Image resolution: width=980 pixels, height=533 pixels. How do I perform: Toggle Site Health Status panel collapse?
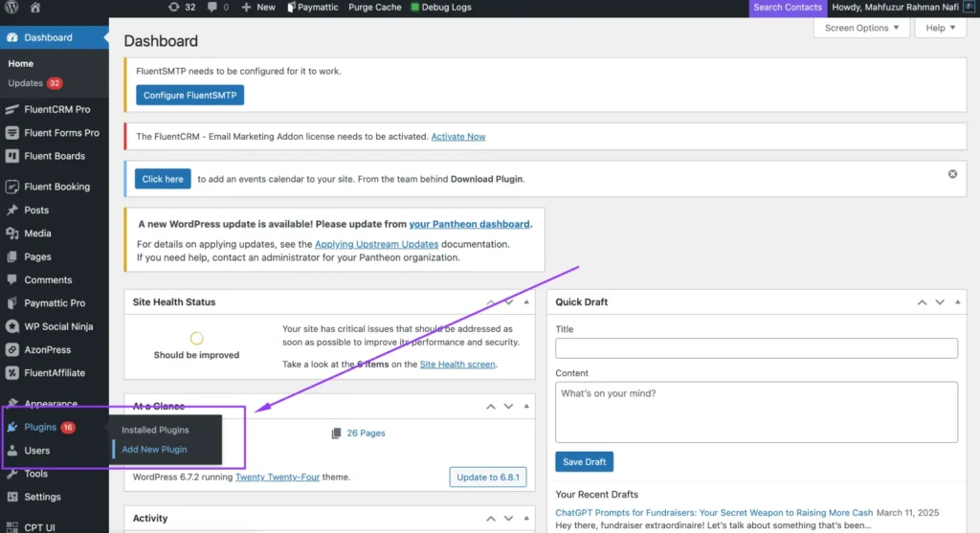pos(526,301)
